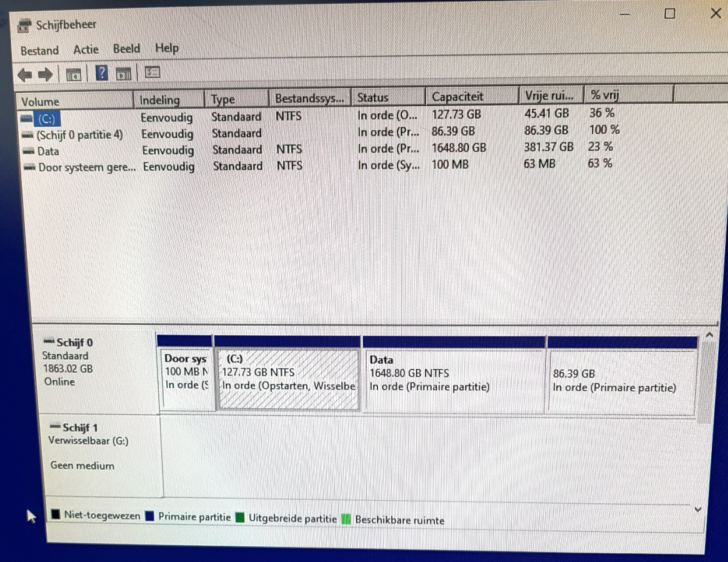
Task: Sort by the % vrij column header
Action: (x=629, y=95)
